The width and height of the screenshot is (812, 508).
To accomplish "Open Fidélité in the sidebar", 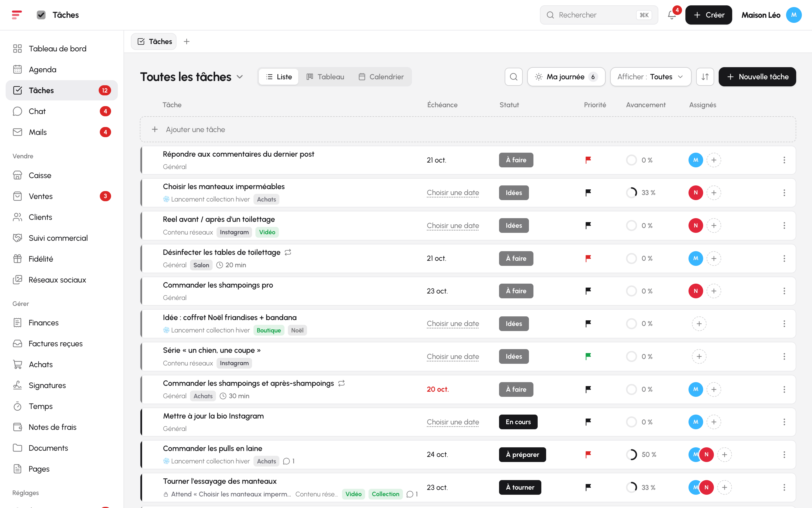I will (x=62, y=259).
